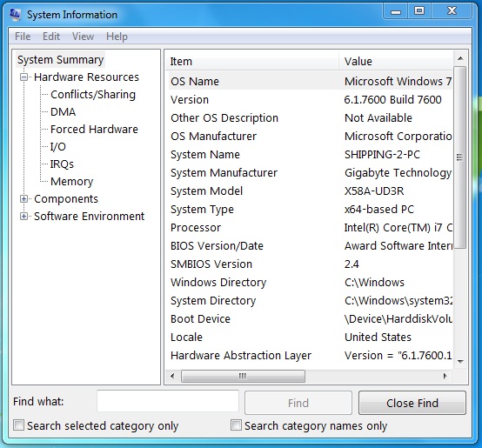Sort by the Value column header
This screenshot has width=482, height=448.
point(396,61)
